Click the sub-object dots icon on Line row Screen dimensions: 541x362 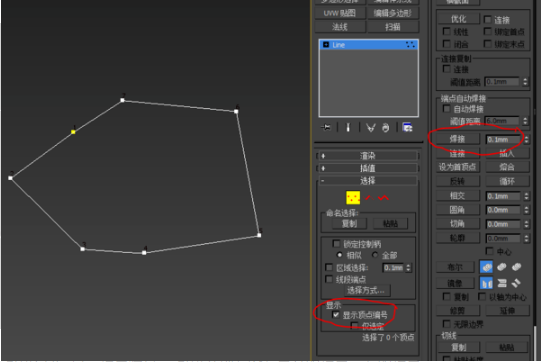click(x=410, y=45)
